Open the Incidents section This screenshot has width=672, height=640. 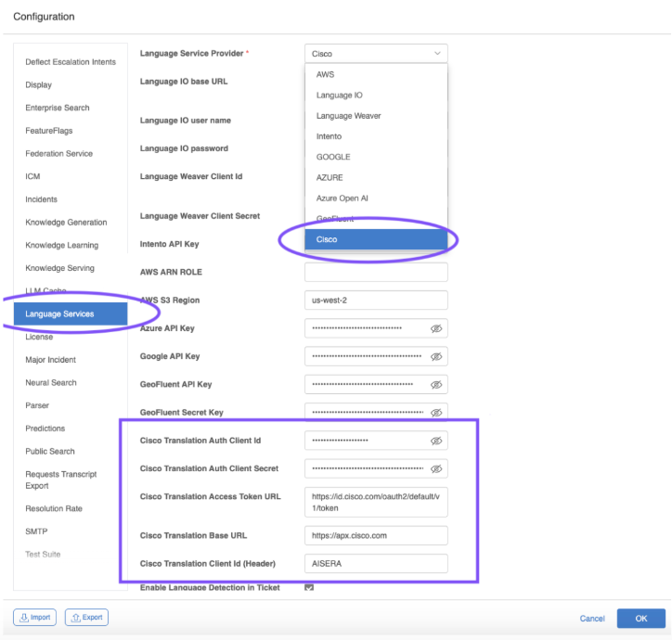coord(71,199)
